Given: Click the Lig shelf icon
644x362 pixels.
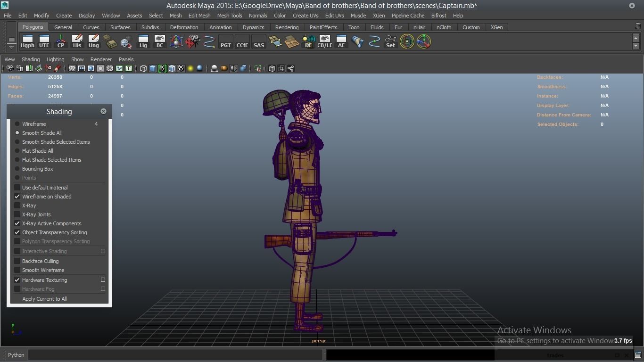Looking at the screenshot, I should [143, 41].
